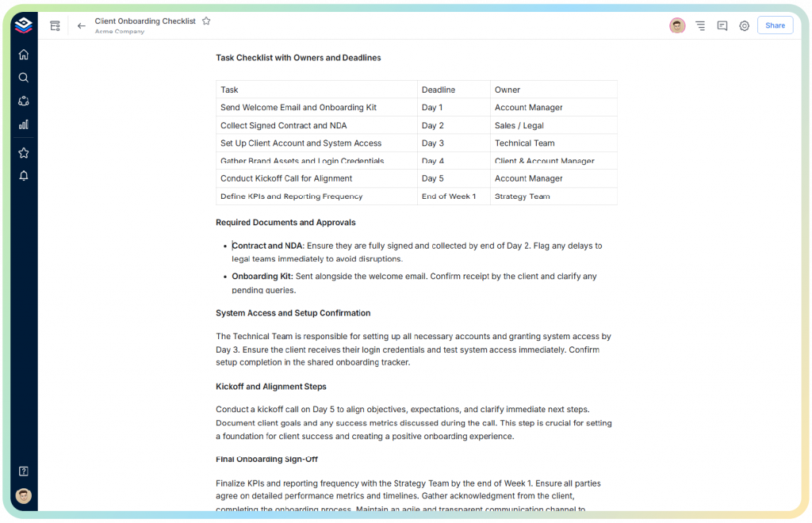Click the Day 2 deadline cell

point(454,125)
